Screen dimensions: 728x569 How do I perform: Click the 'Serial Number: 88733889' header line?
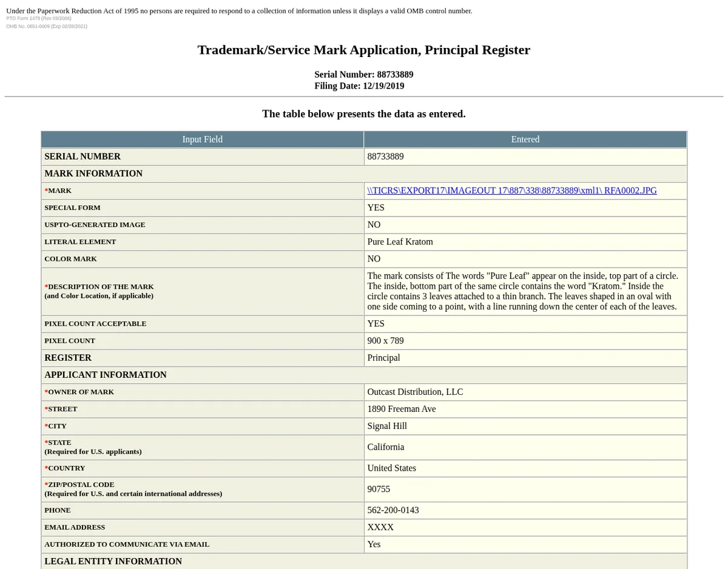364,75
